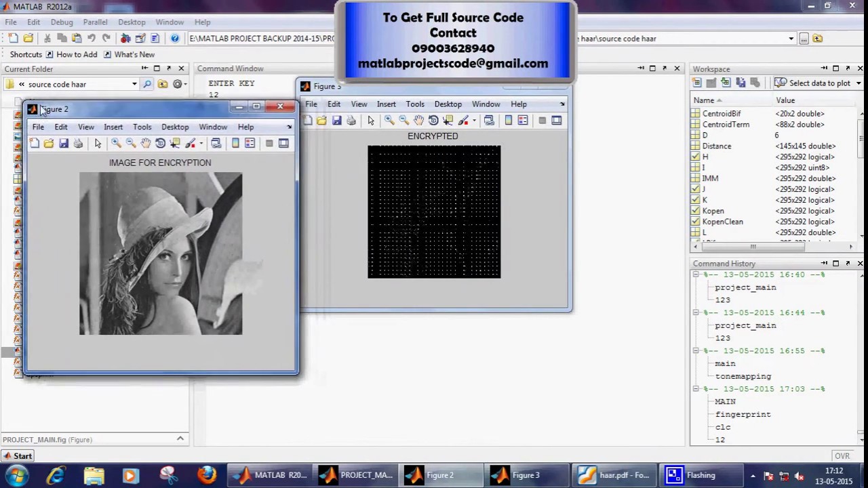868x488 pixels.
Task: Click the GUIDE icon in MATLAB toolbar
Action: (x=140, y=39)
